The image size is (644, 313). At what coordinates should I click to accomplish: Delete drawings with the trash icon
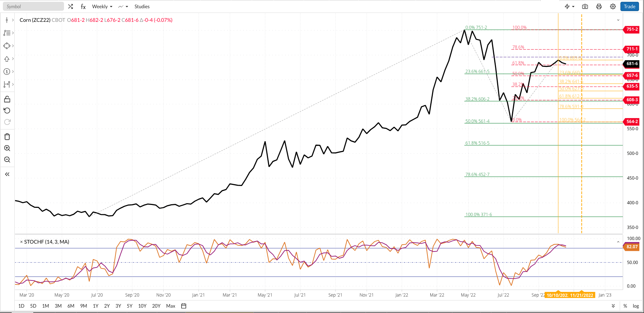(7, 137)
